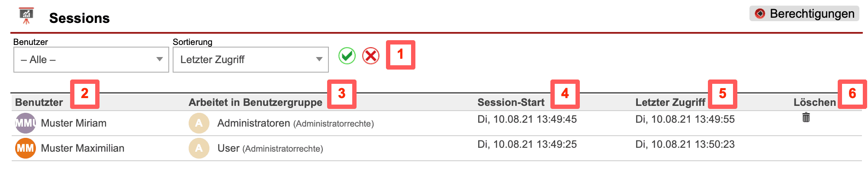This screenshot has height=191, width=868.
Task: Click the Berechtigungen button
Action: [x=804, y=14]
